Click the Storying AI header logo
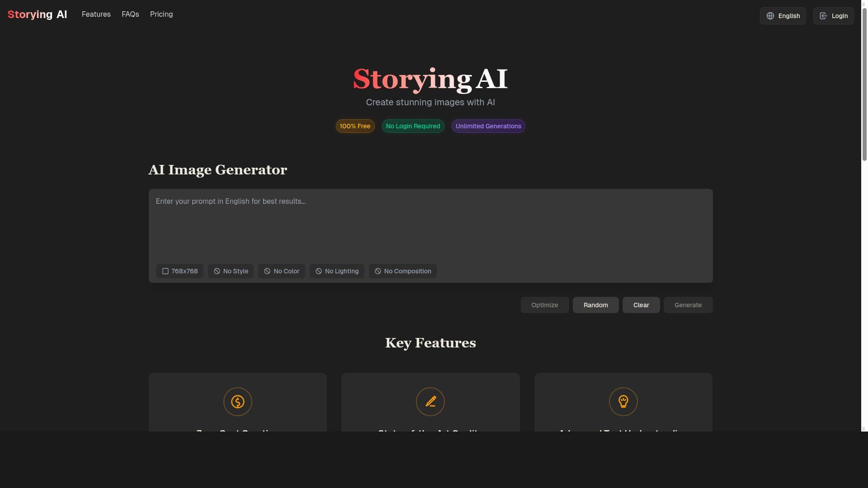 pyautogui.click(x=37, y=14)
